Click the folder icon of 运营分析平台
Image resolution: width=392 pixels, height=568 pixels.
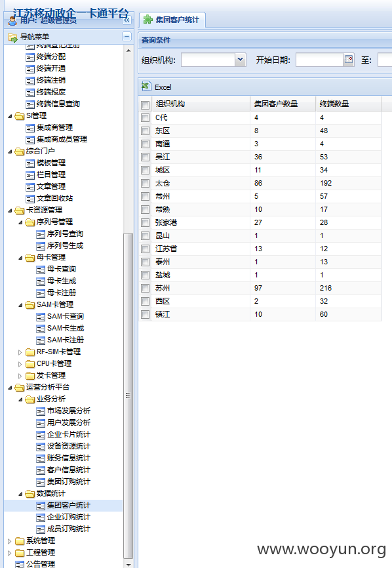click(20, 387)
